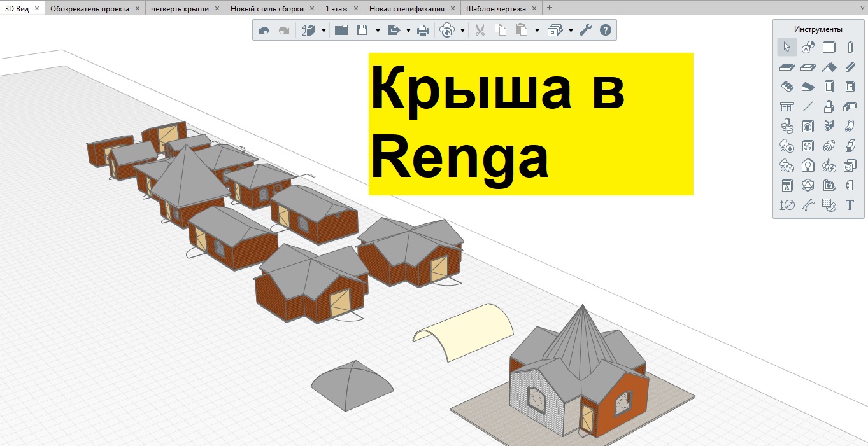Activate the pipe elbow tool

coord(850,126)
